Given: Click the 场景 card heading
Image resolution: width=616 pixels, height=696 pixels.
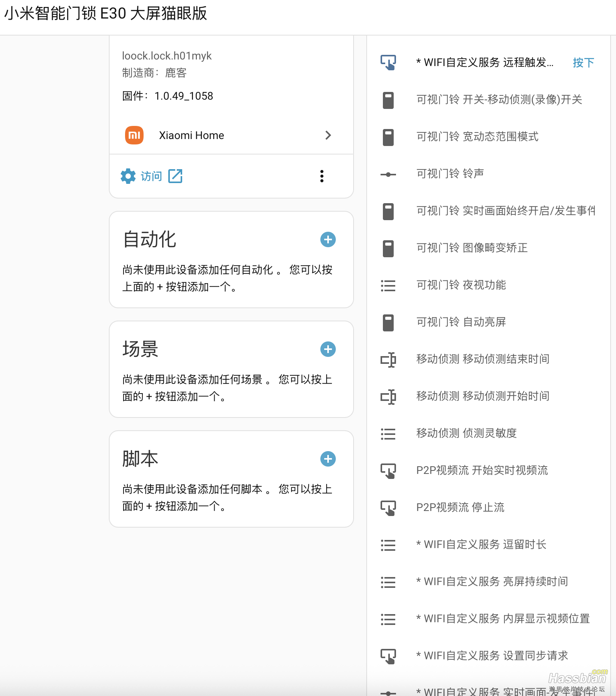Looking at the screenshot, I should click(140, 349).
